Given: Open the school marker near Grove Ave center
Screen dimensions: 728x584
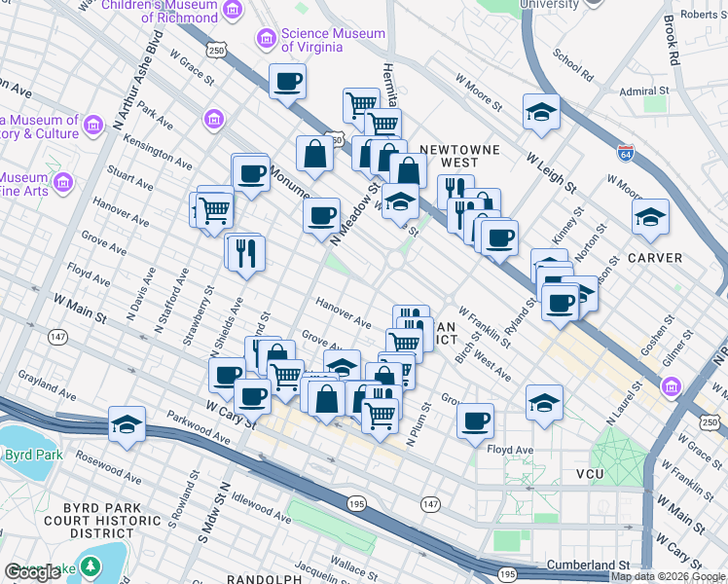Looking at the screenshot, I should coord(342,365).
